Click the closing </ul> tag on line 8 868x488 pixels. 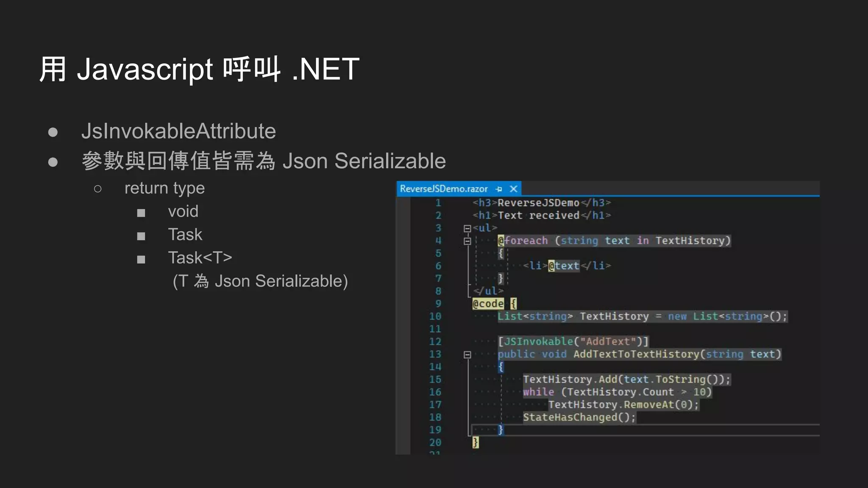[x=488, y=291]
